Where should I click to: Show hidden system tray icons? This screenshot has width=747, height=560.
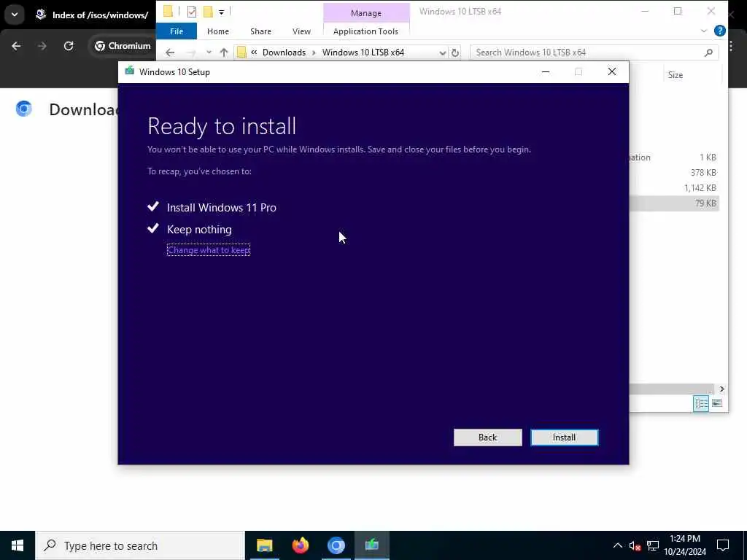617,545
